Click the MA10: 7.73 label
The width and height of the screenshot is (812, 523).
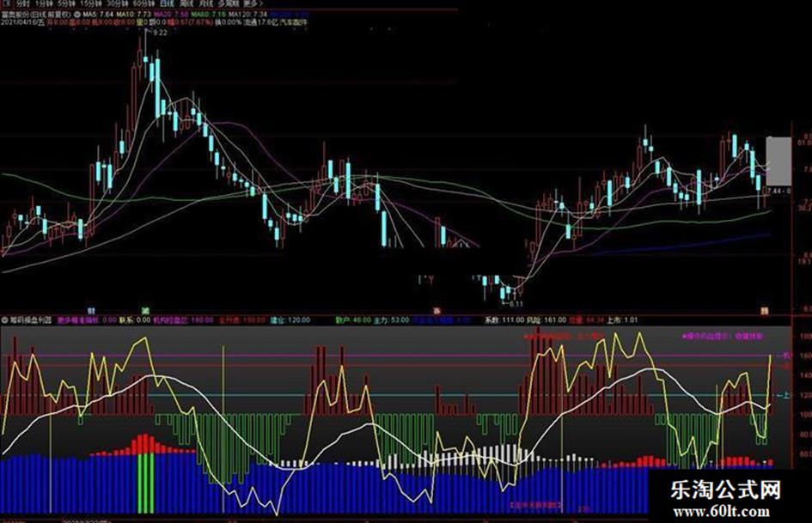click(x=133, y=15)
